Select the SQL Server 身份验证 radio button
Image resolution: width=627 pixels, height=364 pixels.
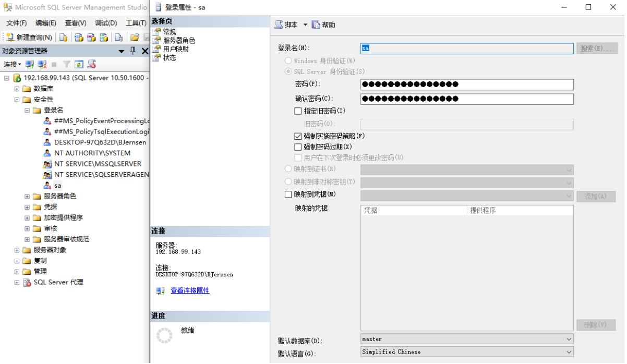point(288,71)
